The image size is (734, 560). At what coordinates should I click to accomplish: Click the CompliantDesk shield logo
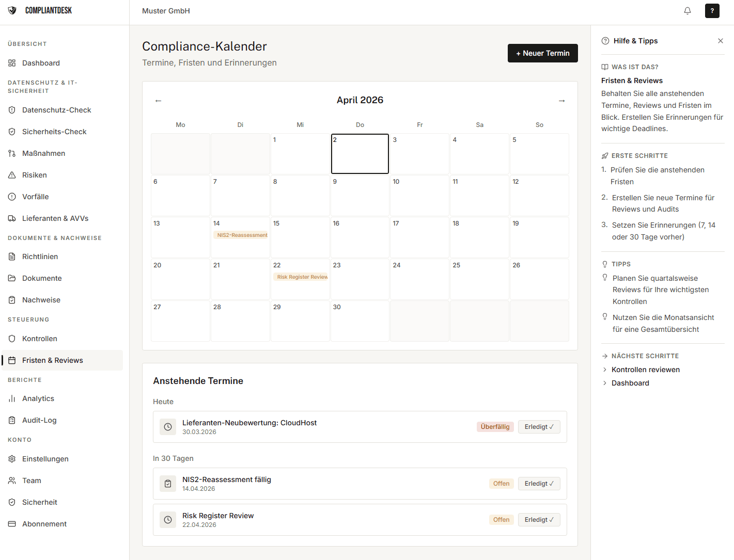point(12,10)
